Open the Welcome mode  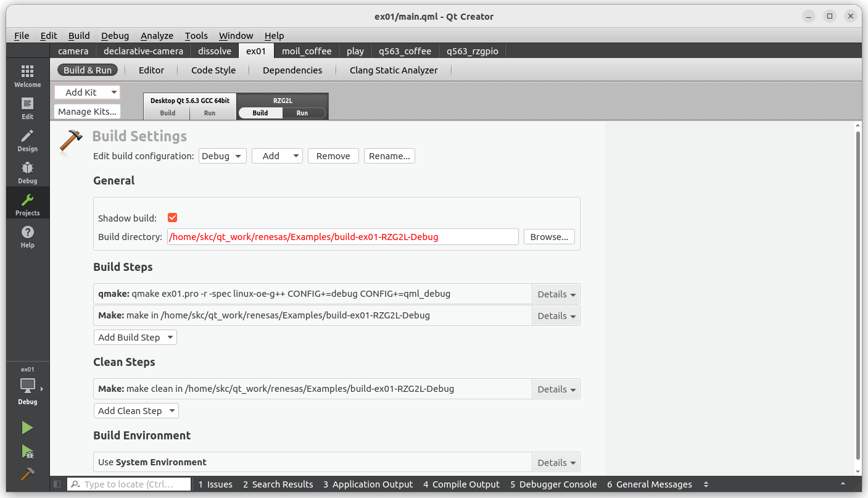pyautogui.click(x=27, y=74)
